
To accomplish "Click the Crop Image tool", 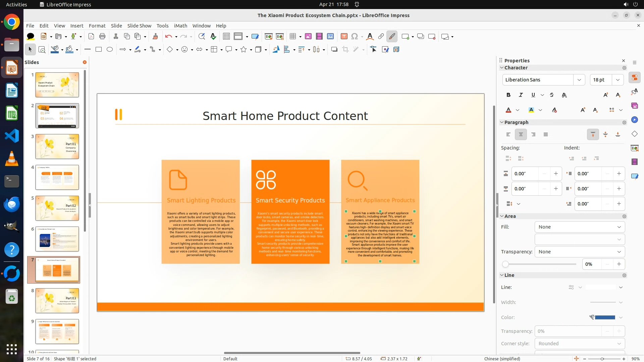I will click(x=345, y=50).
